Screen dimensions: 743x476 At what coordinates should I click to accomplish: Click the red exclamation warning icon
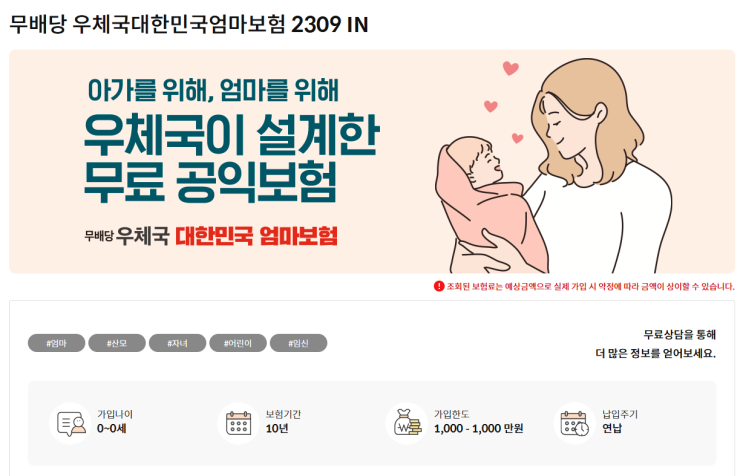tap(439, 286)
